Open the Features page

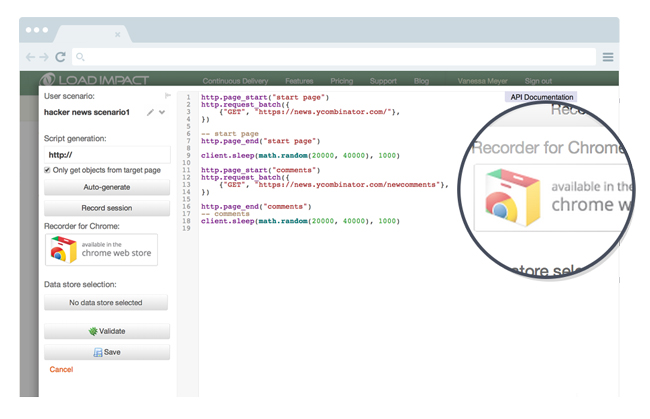tap(299, 81)
